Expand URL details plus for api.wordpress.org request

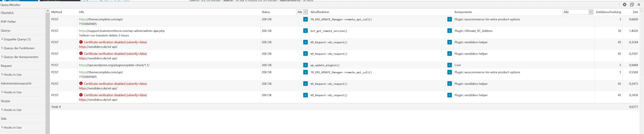point(305,65)
